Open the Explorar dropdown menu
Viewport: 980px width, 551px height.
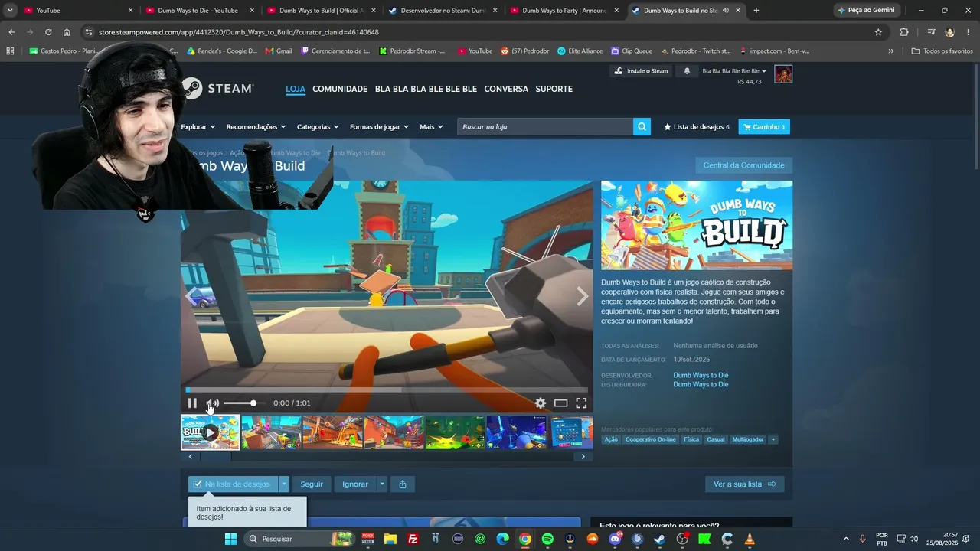[x=198, y=127]
